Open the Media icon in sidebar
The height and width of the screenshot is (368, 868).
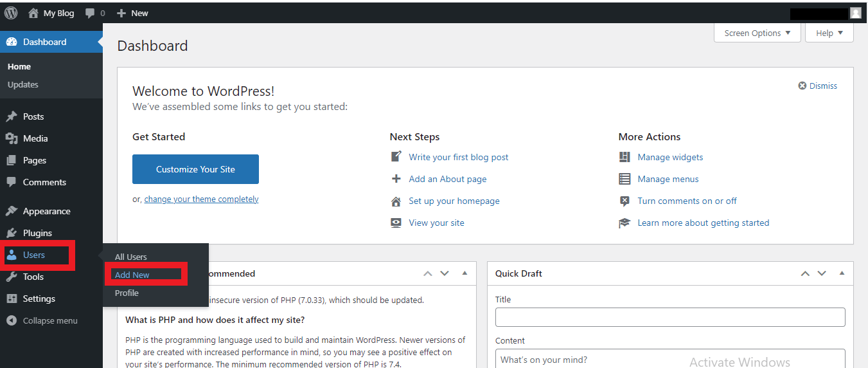pyautogui.click(x=12, y=138)
